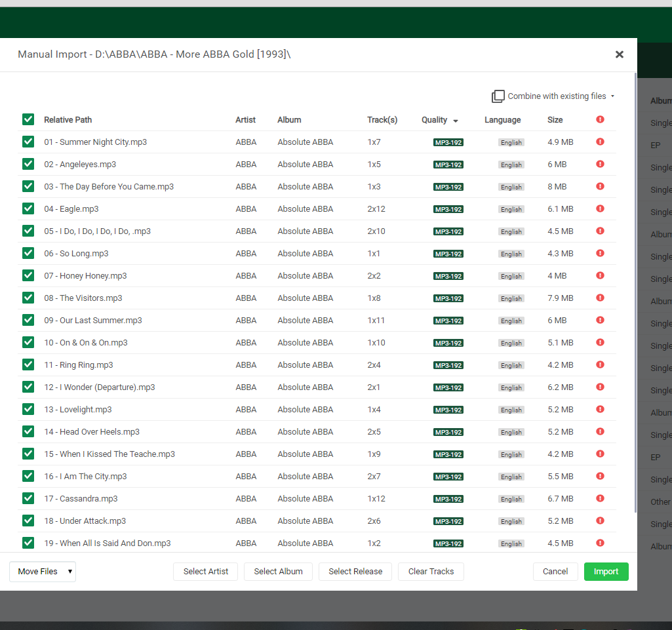Uncheck 17 - Cassandra.mp3 checkbox
This screenshot has height=630, width=672.
click(28, 498)
